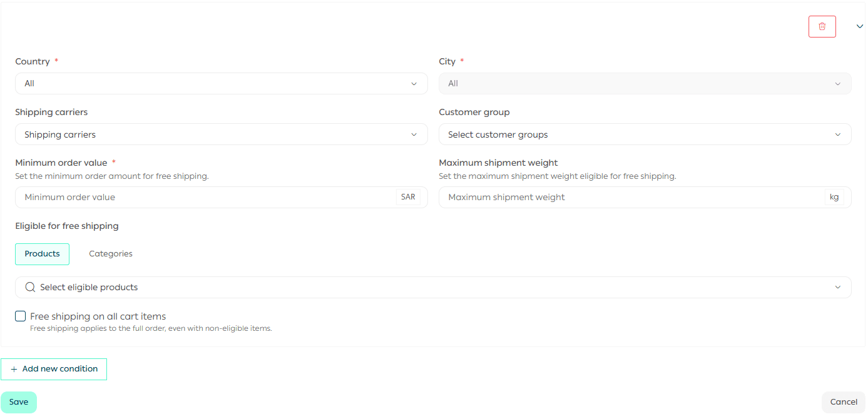The width and height of the screenshot is (868, 419).
Task: Open the Shipping carriers dropdown
Action: [x=213, y=134]
